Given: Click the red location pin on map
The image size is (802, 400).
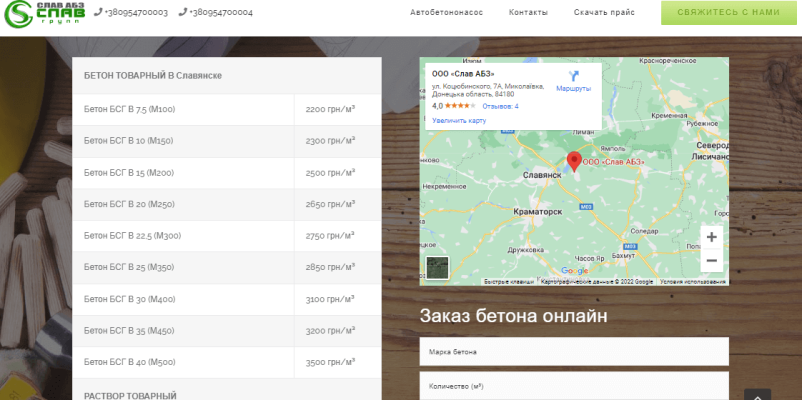Looking at the screenshot, I should pyautogui.click(x=574, y=160).
